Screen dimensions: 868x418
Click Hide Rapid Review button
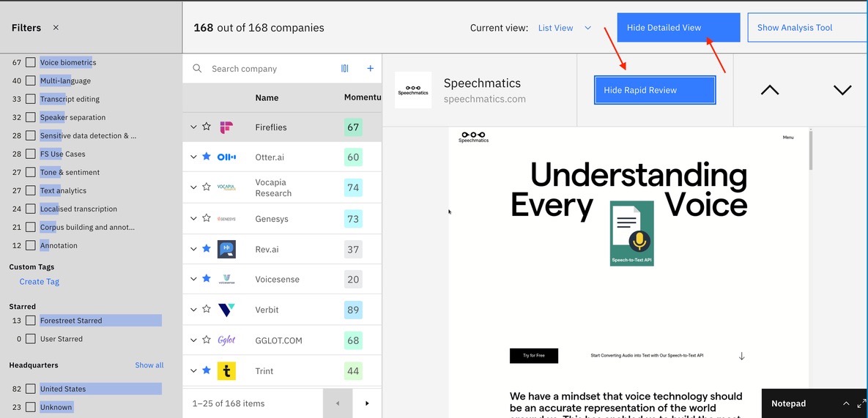(655, 90)
